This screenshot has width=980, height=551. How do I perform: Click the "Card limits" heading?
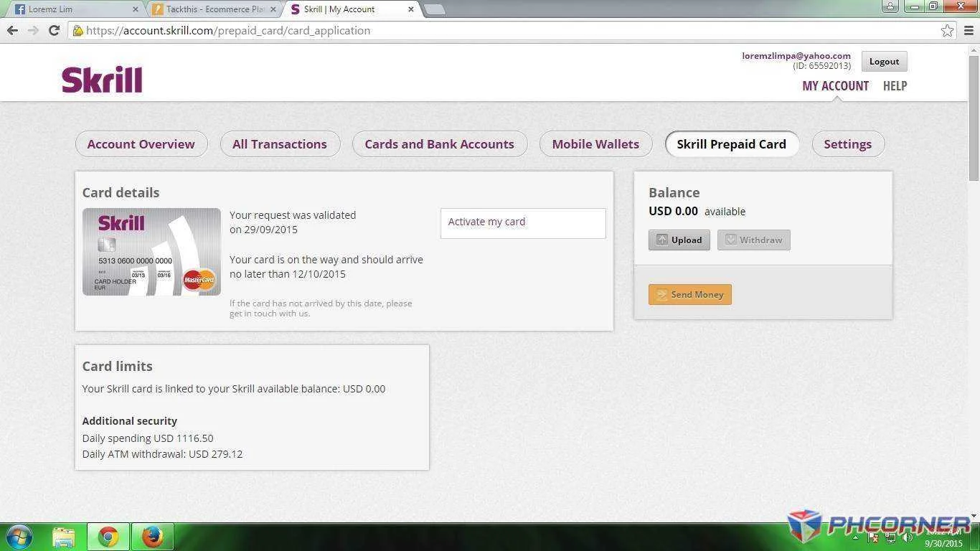(x=118, y=367)
